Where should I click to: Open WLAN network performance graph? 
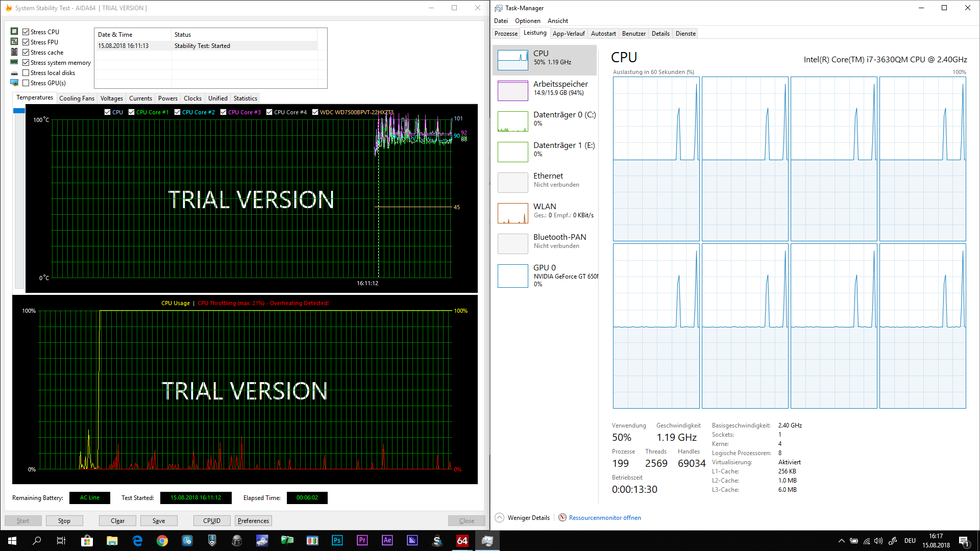(x=513, y=213)
